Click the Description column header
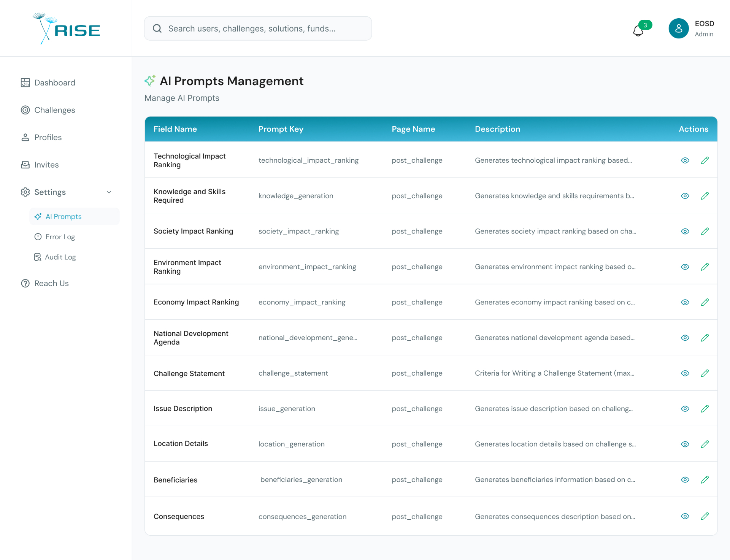Image resolution: width=730 pixels, height=560 pixels. click(x=497, y=129)
